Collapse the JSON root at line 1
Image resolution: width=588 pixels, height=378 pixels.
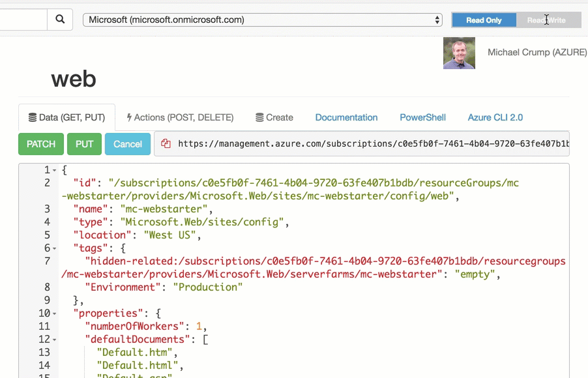click(x=54, y=170)
